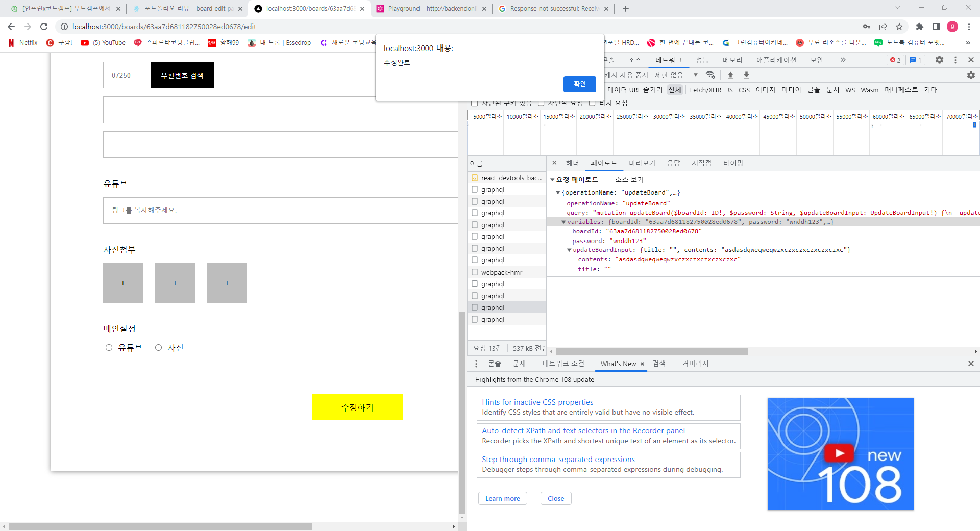Confirm the alert with 확인 button
The width and height of the screenshot is (980, 531).
tap(580, 84)
